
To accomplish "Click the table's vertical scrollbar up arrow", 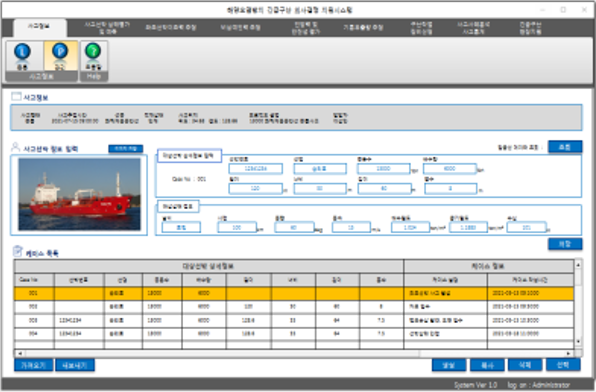I will pos(578,264).
